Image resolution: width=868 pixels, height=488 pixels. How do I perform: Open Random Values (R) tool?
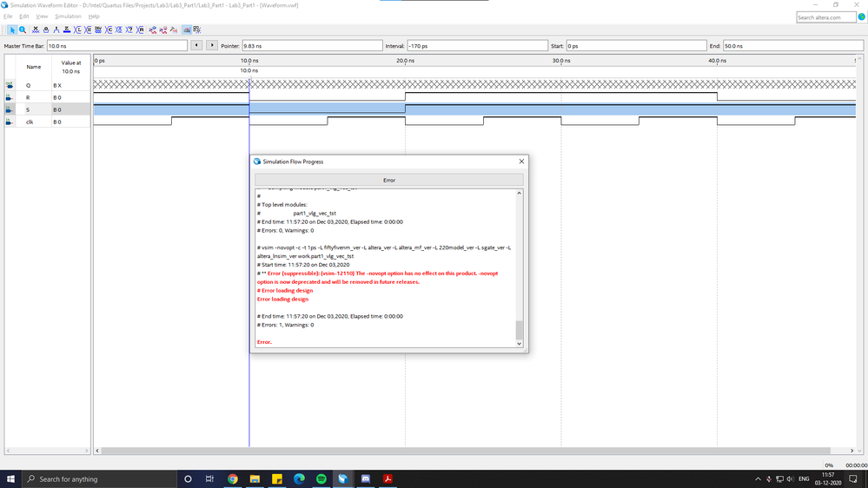pyautogui.click(x=140, y=30)
